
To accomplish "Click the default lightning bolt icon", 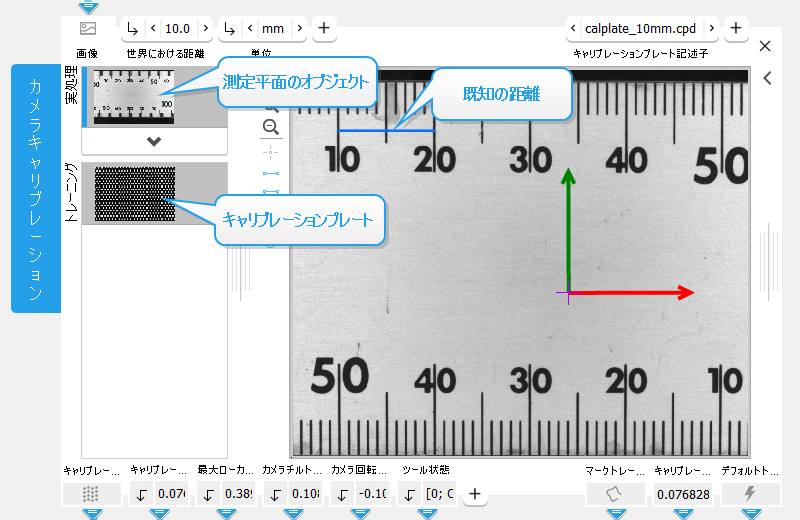I will click(750, 493).
